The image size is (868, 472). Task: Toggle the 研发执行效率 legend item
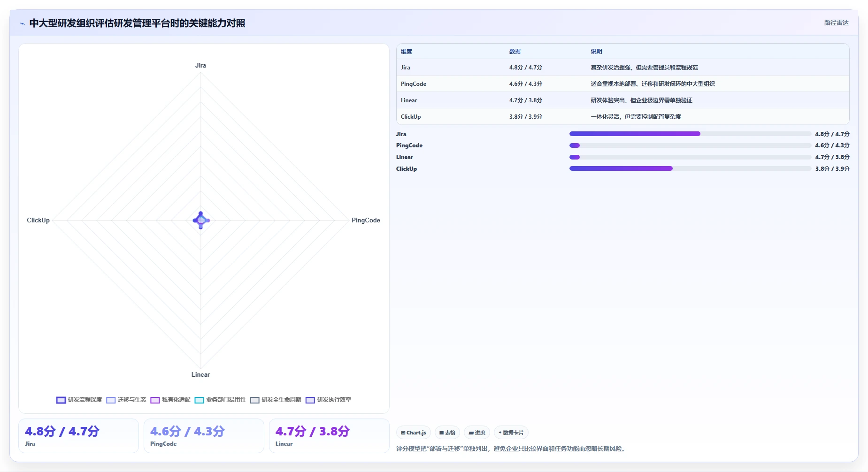(x=328, y=400)
